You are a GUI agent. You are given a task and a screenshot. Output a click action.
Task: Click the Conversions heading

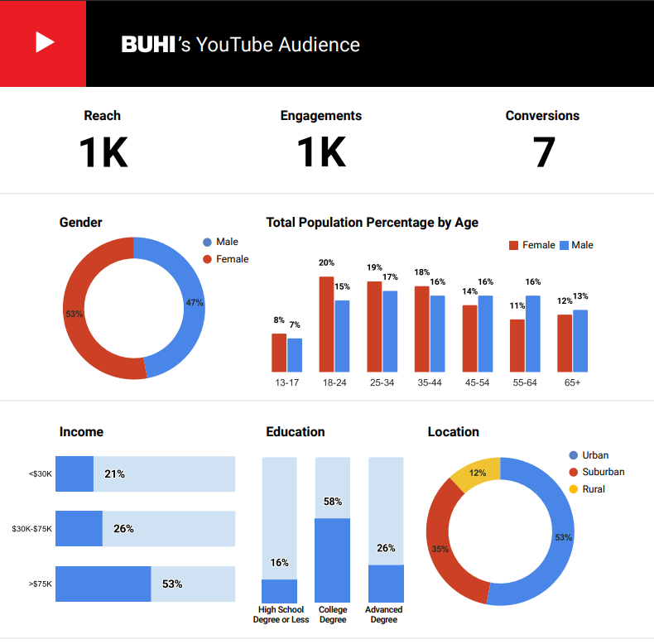[542, 116]
